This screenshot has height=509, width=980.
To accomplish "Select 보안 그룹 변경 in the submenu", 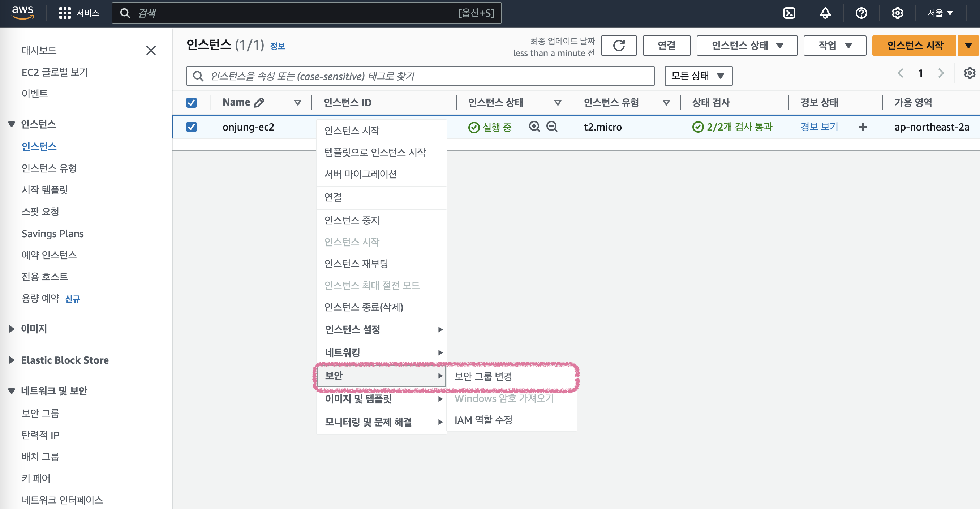I will click(x=483, y=376).
